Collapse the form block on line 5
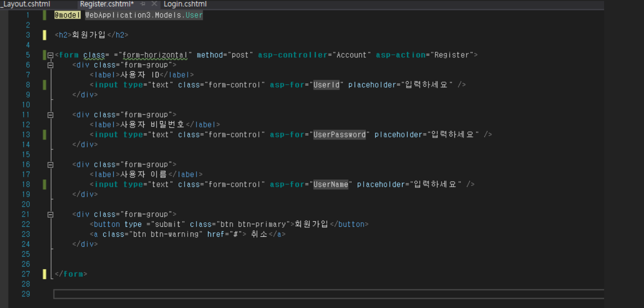 [50, 55]
